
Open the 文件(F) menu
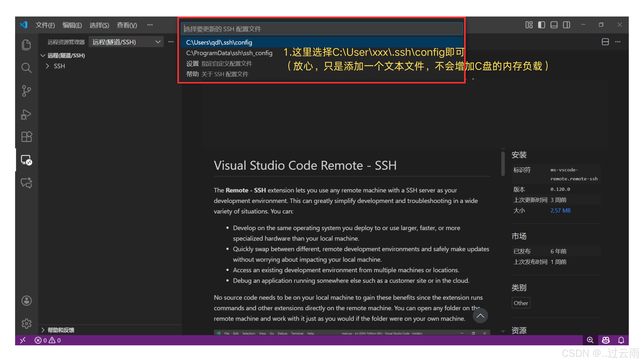point(45,25)
